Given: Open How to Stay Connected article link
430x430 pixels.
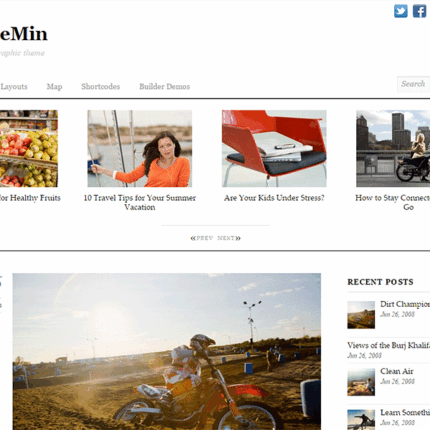Looking at the screenshot, I should (393, 202).
